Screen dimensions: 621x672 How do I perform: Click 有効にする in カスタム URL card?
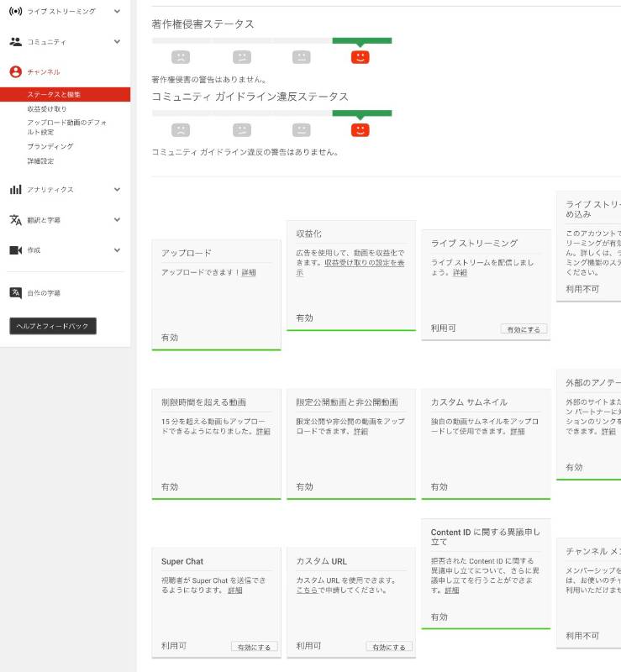(x=389, y=647)
